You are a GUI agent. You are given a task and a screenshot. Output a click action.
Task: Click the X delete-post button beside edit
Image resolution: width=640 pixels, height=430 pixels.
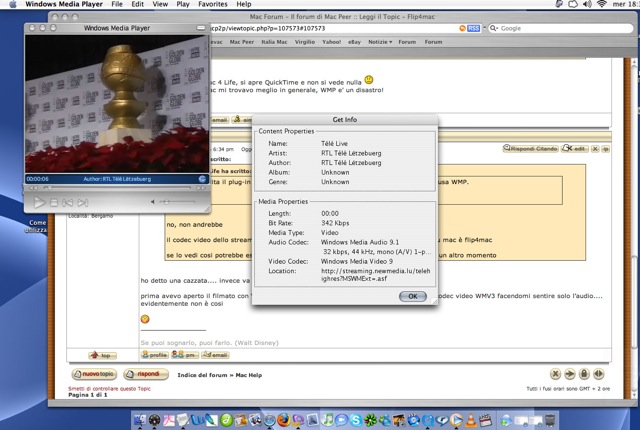(595, 149)
